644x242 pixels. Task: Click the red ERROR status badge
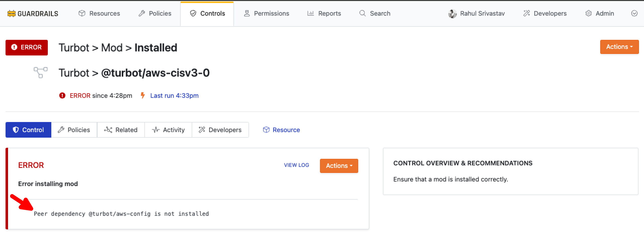click(27, 47)
